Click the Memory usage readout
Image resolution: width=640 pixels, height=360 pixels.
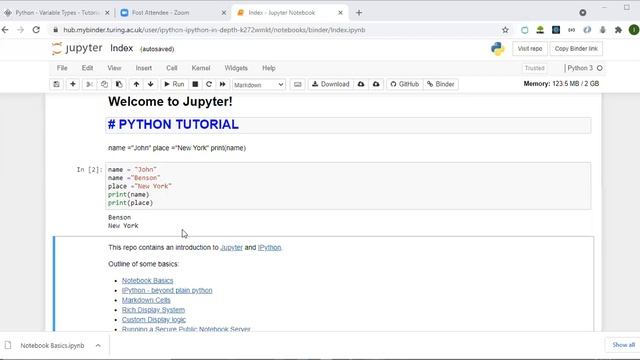pyautogui.click(x=561, y=84)
